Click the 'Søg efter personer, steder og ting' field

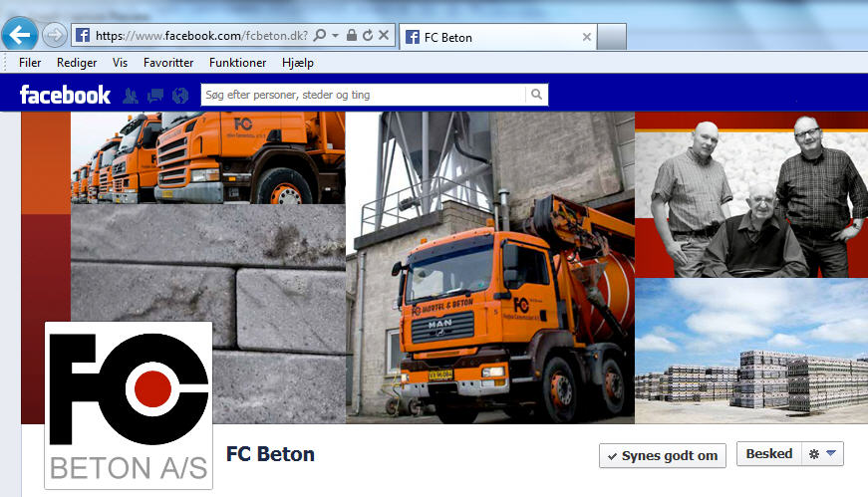click(x=363, y=95)
